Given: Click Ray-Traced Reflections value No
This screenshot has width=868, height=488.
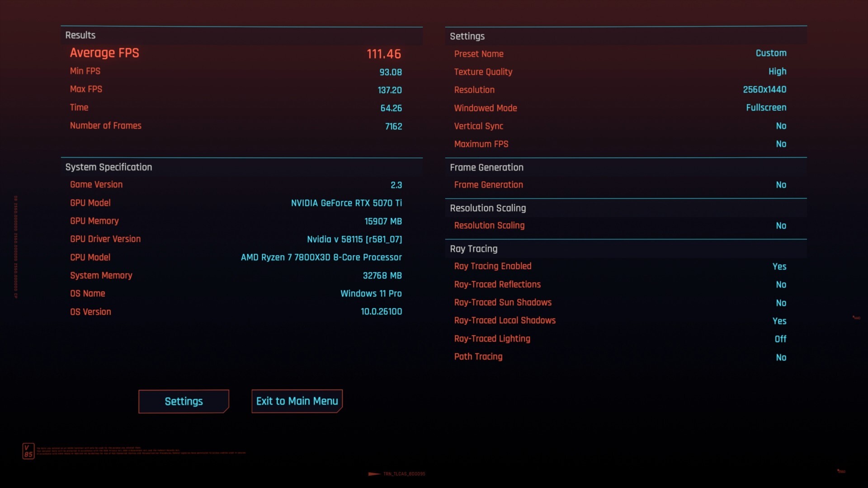Looking at the screenshot, I should tap(781, 285).
